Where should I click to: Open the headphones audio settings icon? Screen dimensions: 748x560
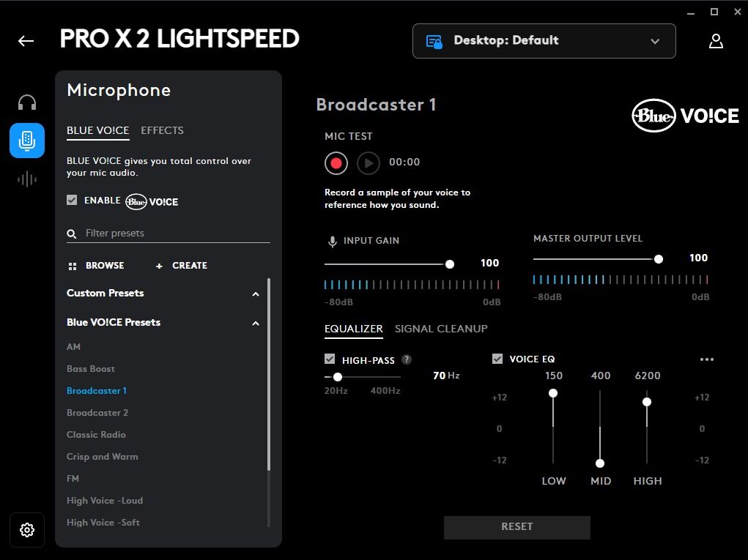coord(27,102)
